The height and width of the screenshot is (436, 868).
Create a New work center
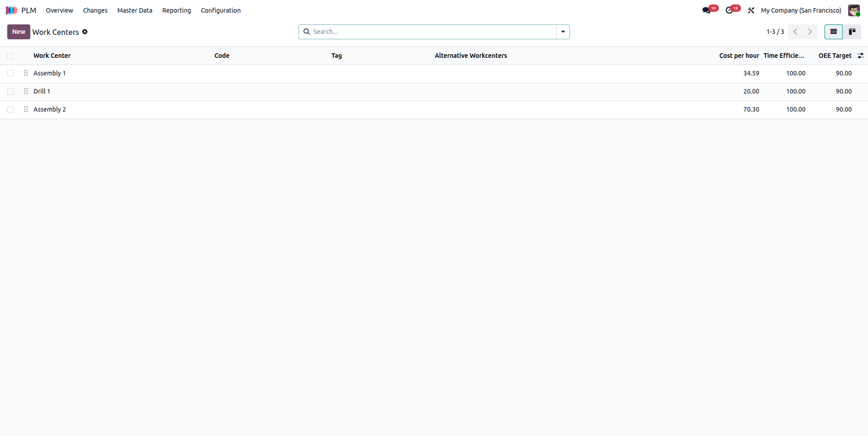click(19, 32)
